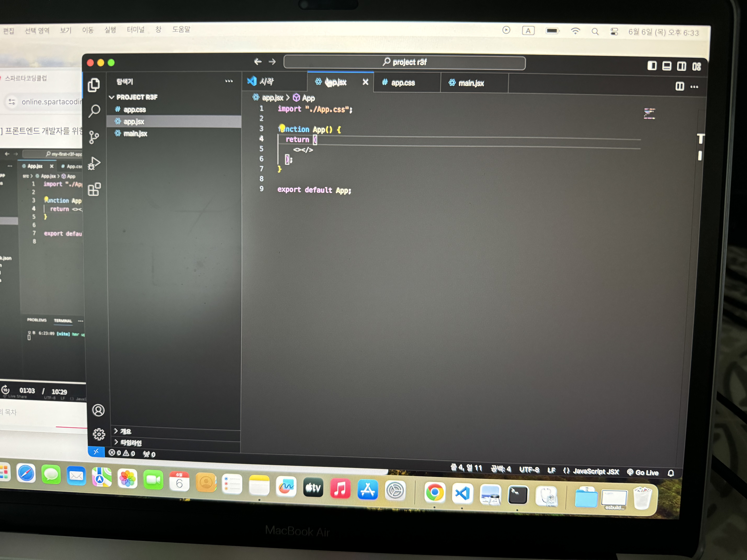The height and width of the screenshot is (560, 747).
Task: Open the Run and Debug view
Action: [x=94, y=163]
